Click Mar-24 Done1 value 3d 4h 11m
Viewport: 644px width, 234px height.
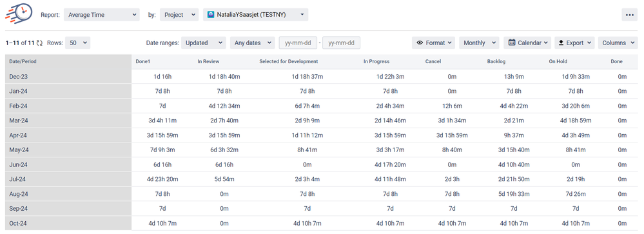point(162,121)
